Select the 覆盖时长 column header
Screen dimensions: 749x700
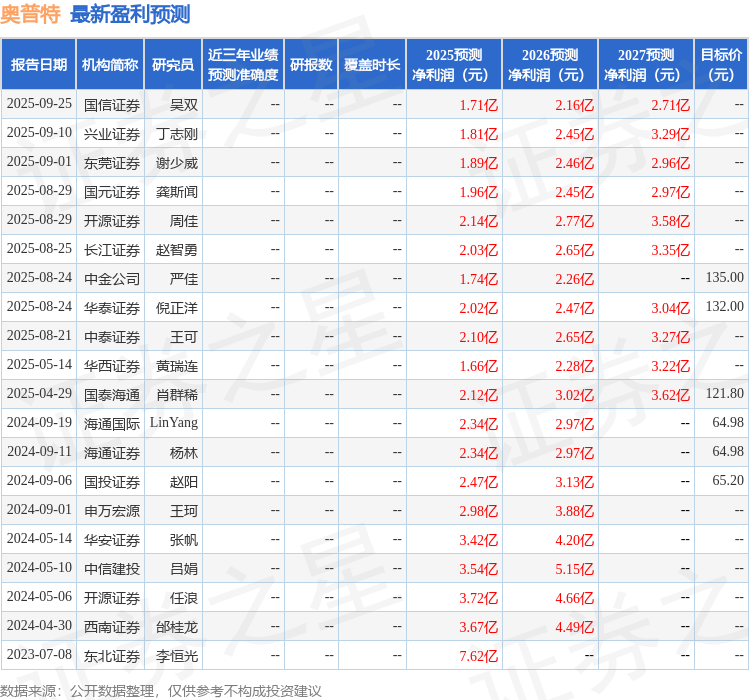[x=372, y=65]
